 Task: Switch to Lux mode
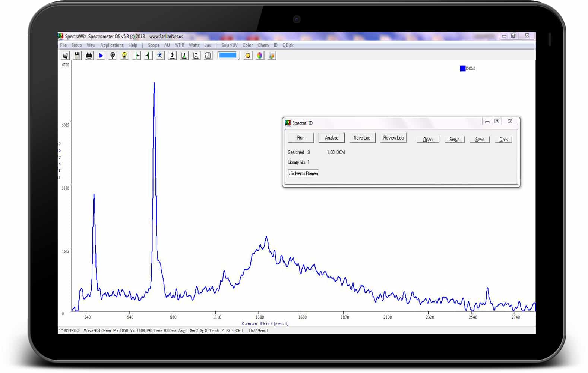tap(208, 45)
